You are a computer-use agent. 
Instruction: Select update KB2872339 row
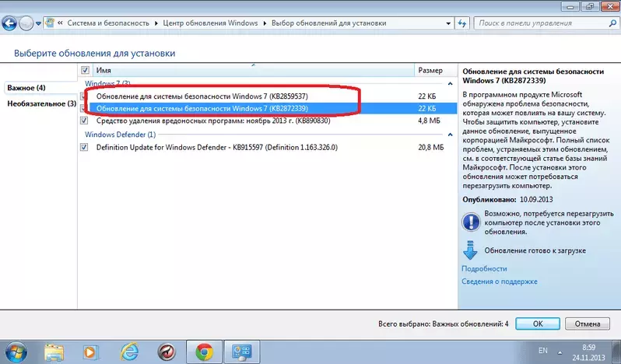(268, 108)
